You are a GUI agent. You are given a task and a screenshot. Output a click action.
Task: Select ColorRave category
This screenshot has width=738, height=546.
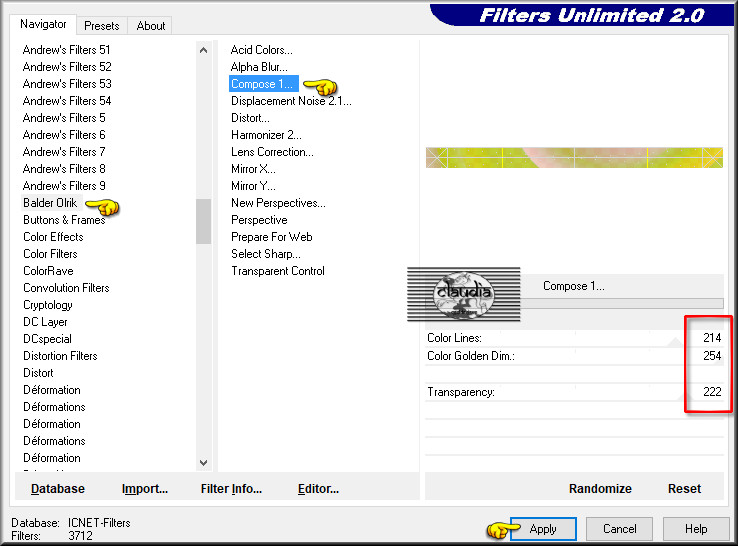coord(48,271)
